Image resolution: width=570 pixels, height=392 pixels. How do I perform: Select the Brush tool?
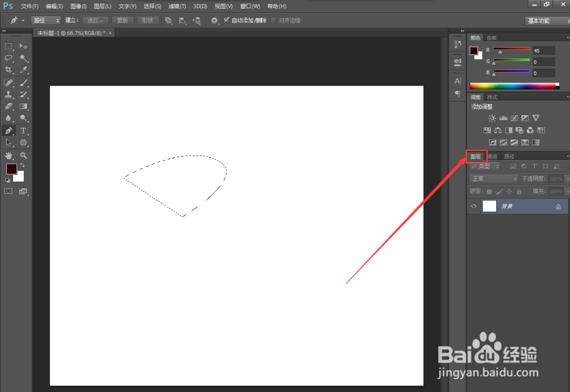(23, 83)
